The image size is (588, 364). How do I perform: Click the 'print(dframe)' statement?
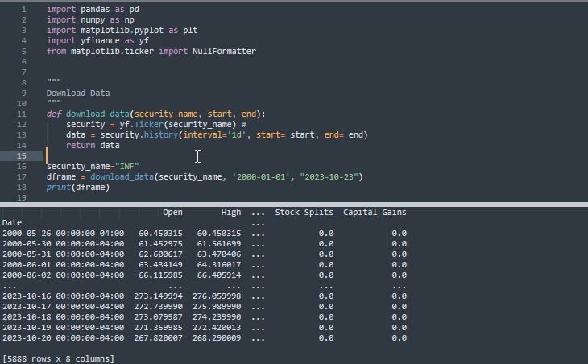pyautogui.click(x=77, y=187)
